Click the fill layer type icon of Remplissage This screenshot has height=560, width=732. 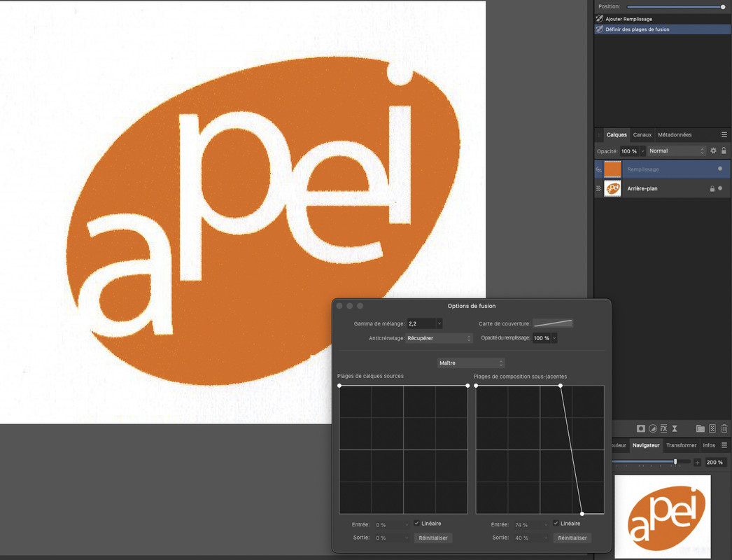tap(598, 169)
